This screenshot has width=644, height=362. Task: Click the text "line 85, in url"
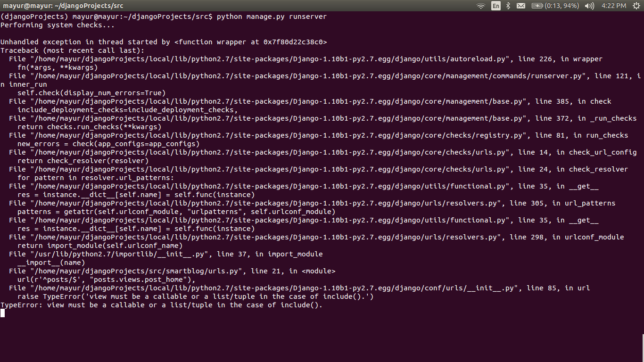point(558,288)
